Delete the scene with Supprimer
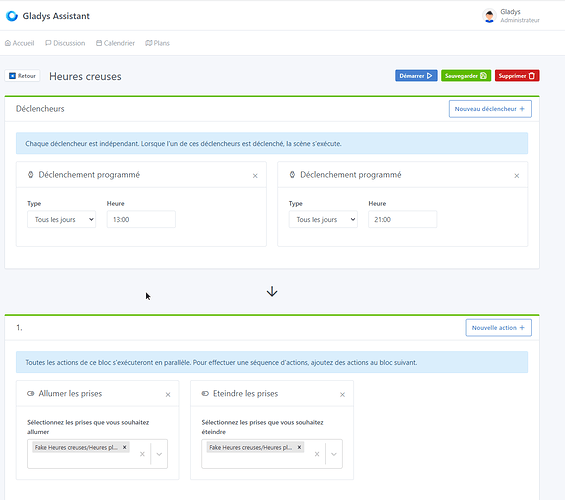565x500 pixels. click(517, 76)
